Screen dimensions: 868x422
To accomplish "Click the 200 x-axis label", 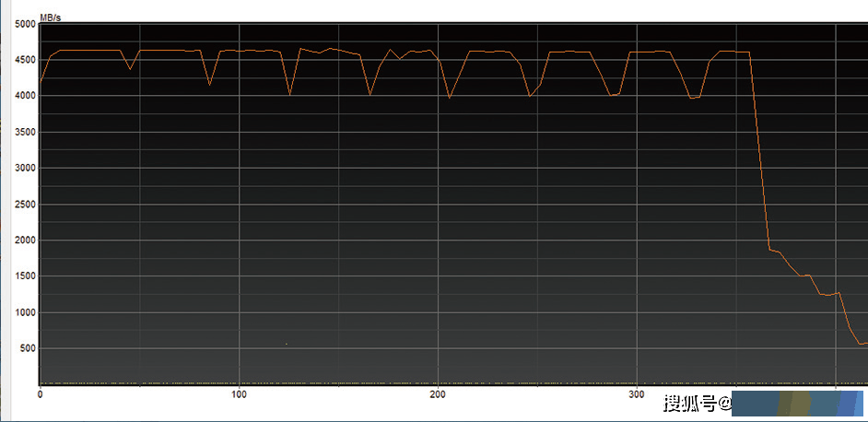I will point(438,395).
